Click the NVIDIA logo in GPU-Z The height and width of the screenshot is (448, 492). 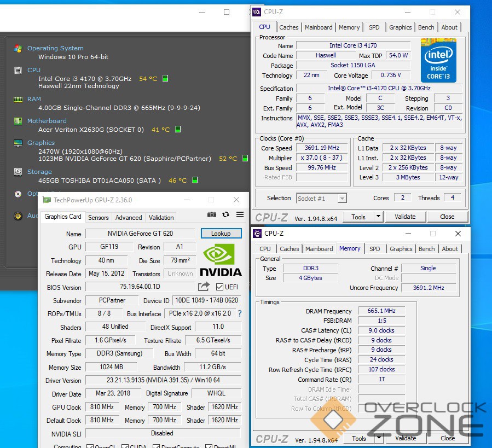(x=220, y=259)
